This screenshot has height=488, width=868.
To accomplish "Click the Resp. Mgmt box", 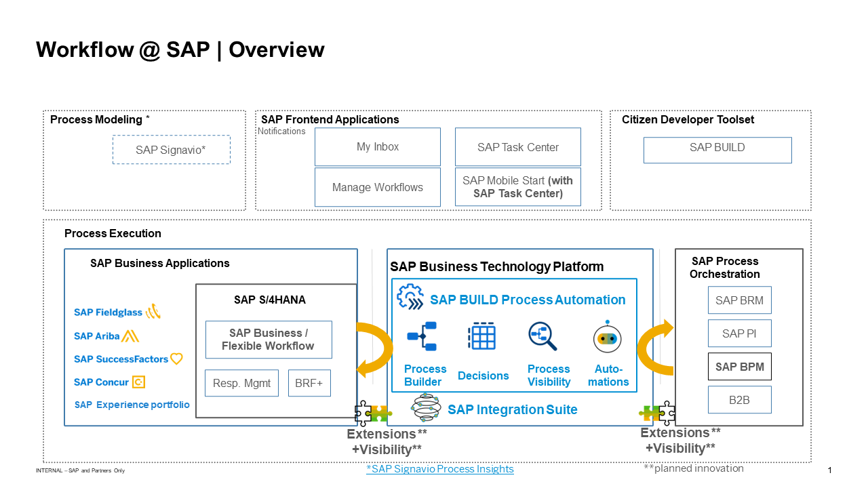I will pos(242,384).
